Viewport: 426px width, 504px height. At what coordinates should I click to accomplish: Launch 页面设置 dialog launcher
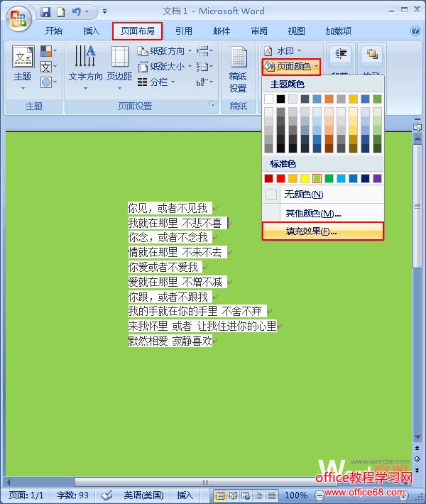212,104
